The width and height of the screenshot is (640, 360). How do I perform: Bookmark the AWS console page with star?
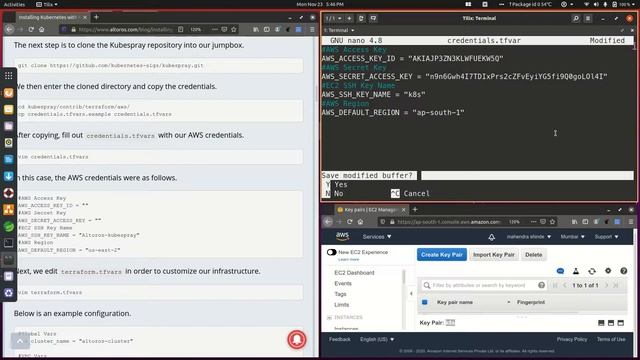point(553,222)
